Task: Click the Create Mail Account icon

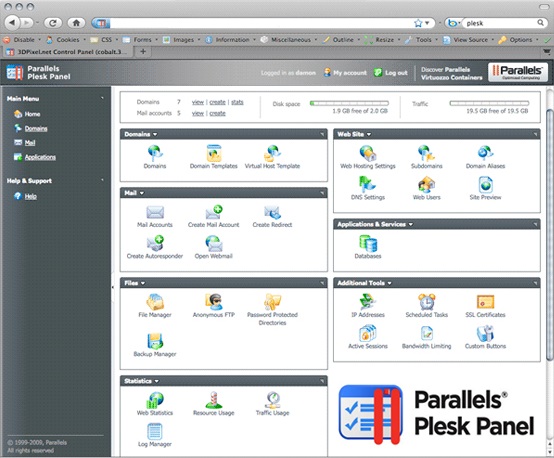Action: tap(214, 212)
